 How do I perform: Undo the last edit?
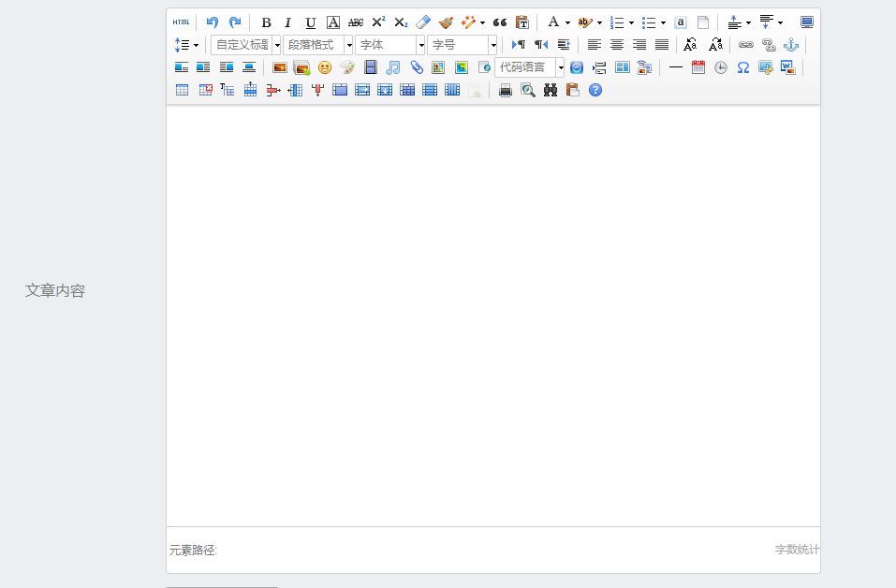(212, 22)
